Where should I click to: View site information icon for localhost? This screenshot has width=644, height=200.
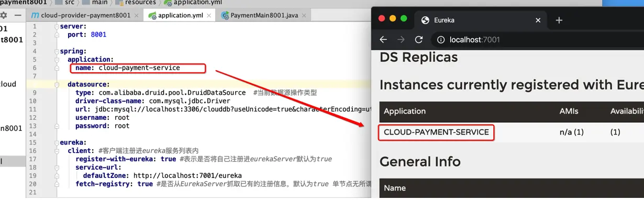point(441,40)
